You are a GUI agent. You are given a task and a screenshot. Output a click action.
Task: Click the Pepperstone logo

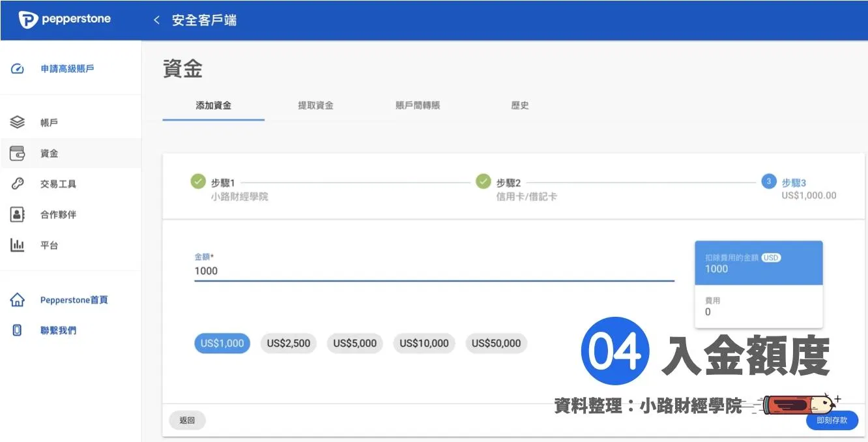(65, 20)
